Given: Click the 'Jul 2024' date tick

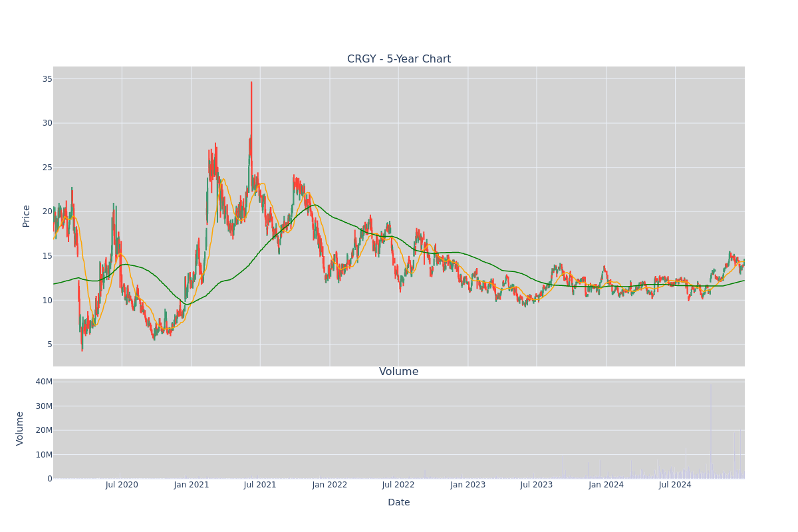Looking at the screenshot, I should (x=675, y=485).
